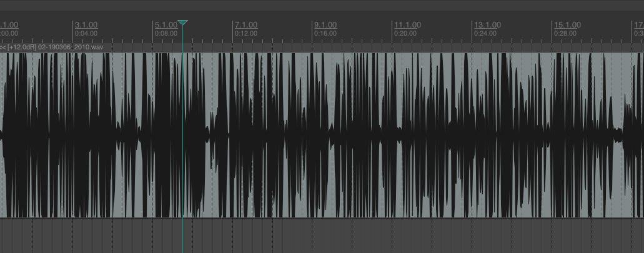Click the ruler at measure 5.1.00
The image size is (644, 253).
pos(166,25)
